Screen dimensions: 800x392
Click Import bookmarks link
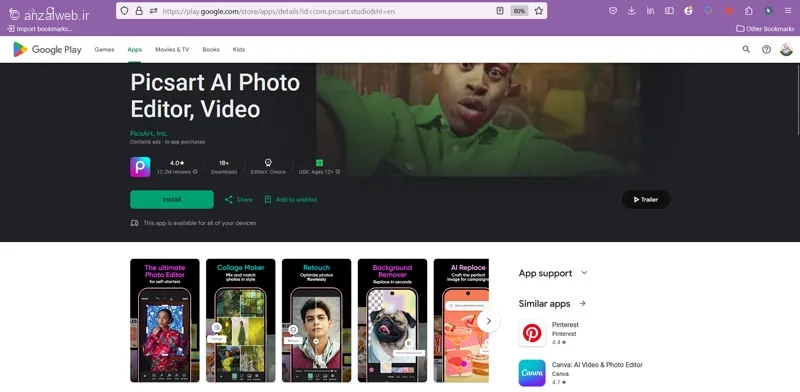point(39,29)
